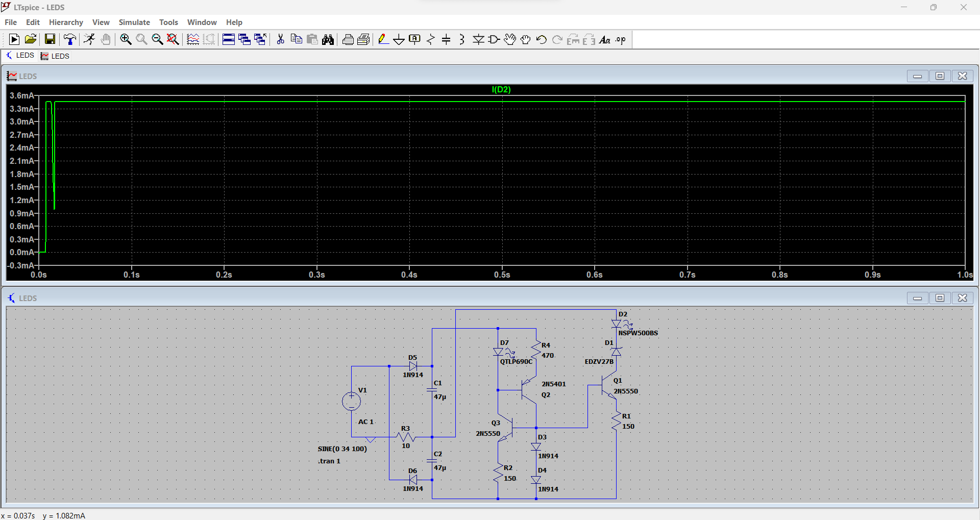
Task: Open Find with the binoculars icon
Action: pyautogui.click(x=328, y=39)
